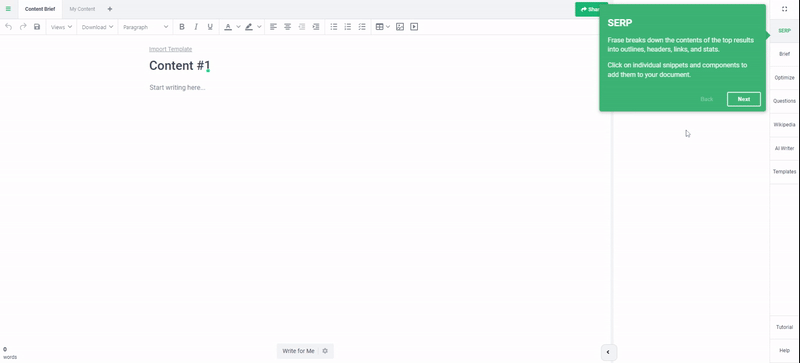Screen dimensions: 800x363
Task: Toggle fullscreen mode icon
Action: [785, 9]
